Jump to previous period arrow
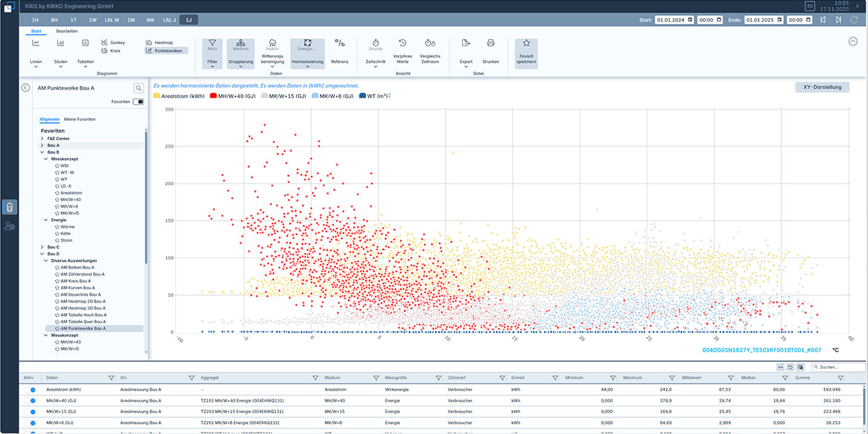Screen dimensions: 868x434 click(823, 20)
